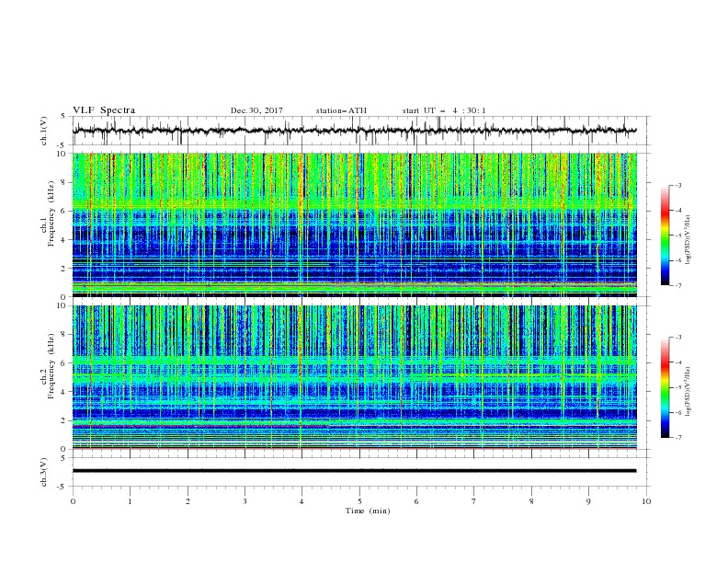The image size is (728, 563).
Task: Click the "-7" tick on ch.1 colorbar
Action: tap(678, 285)
